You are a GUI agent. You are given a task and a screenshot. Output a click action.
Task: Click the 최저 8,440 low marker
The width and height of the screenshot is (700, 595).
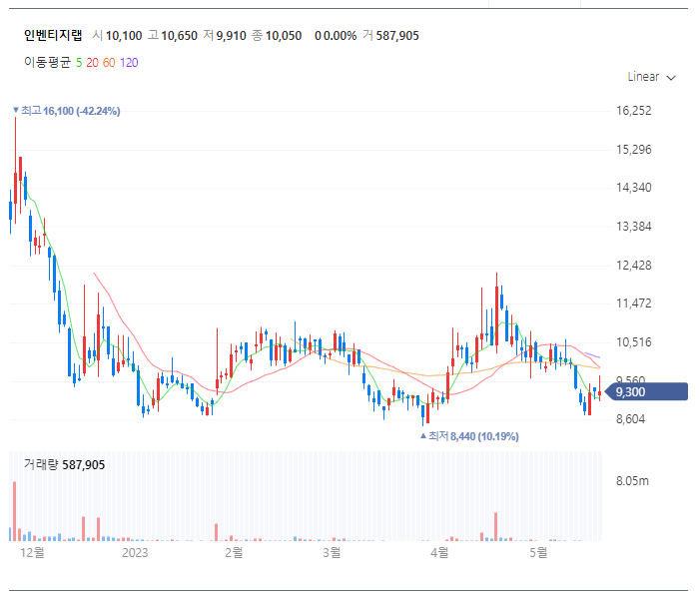[x=469, y=436]
